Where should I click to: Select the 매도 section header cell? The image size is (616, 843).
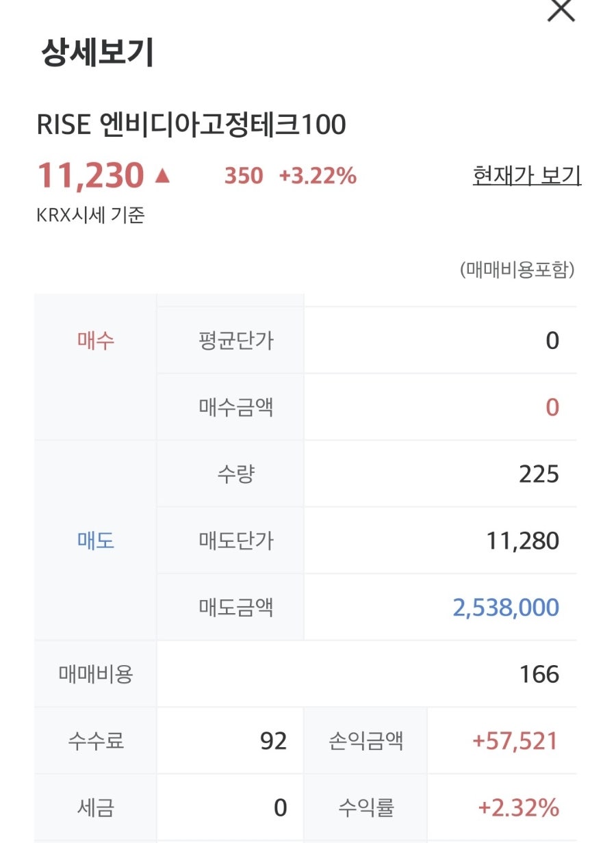96,541
